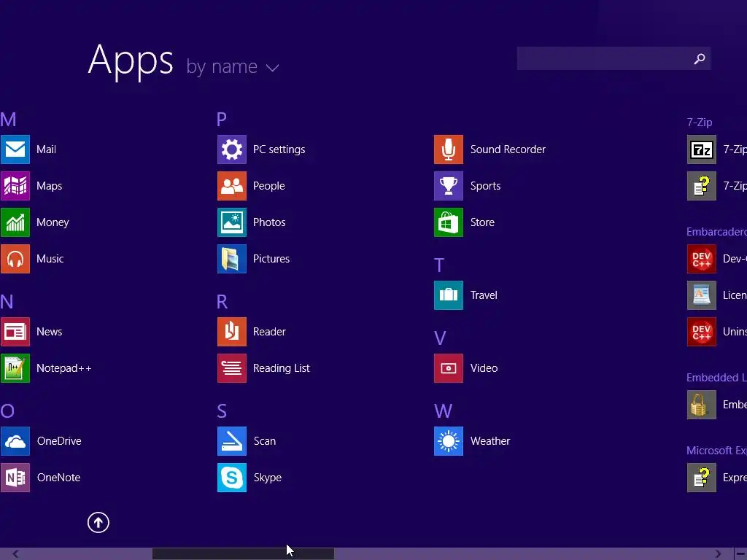The image size is (747, 560).
Task: Click the Embedded group heading
Action: [x=716, y=378]
